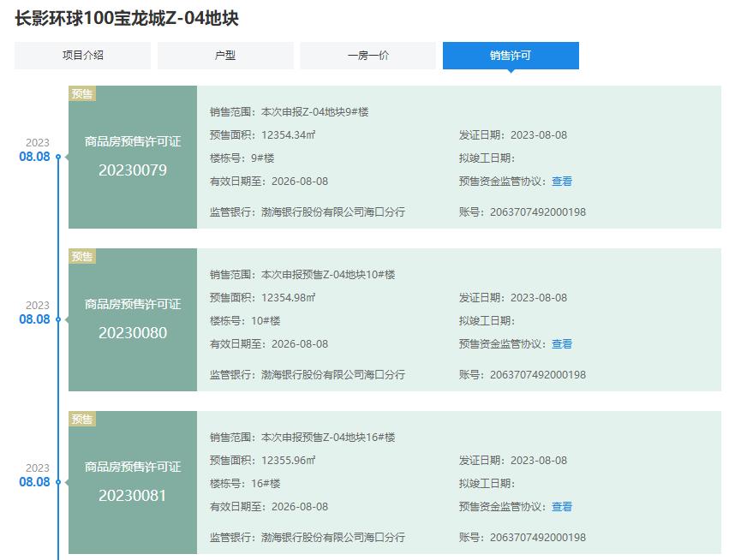Image resolution: width=735 pixels, height=560 pixels.
Task: Select the 销售许可 tab
Action: [x=511, y=55]
